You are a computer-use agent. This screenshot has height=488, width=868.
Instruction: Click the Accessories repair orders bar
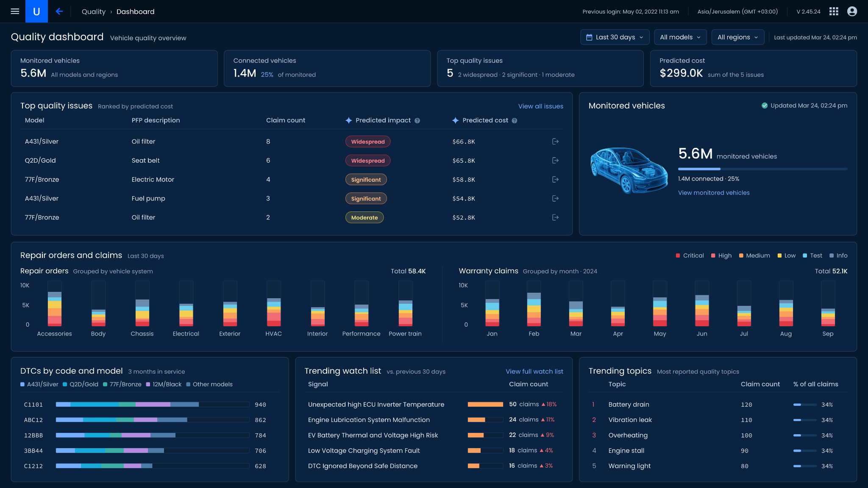coord(55,303)
